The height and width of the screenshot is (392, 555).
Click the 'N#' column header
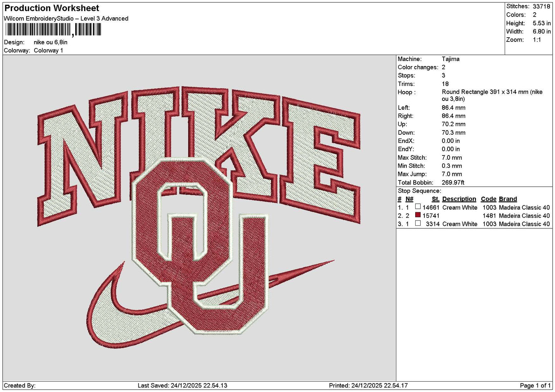409,199
